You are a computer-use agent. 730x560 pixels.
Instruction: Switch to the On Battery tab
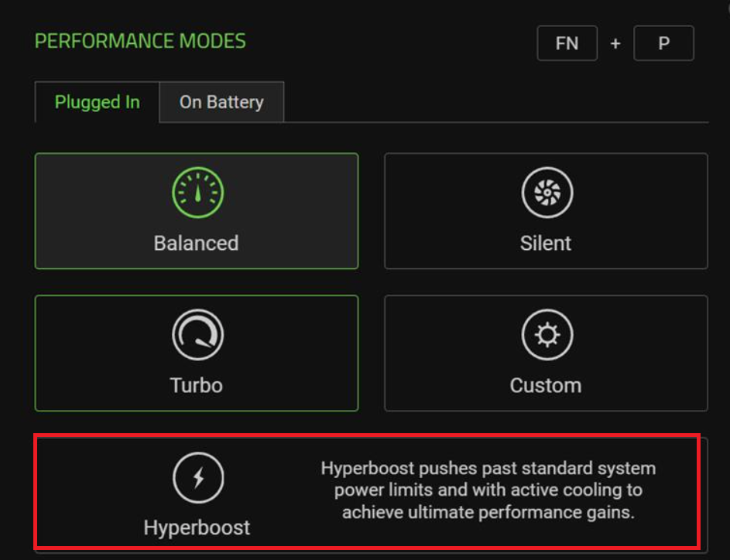click(x=222, y=101)
